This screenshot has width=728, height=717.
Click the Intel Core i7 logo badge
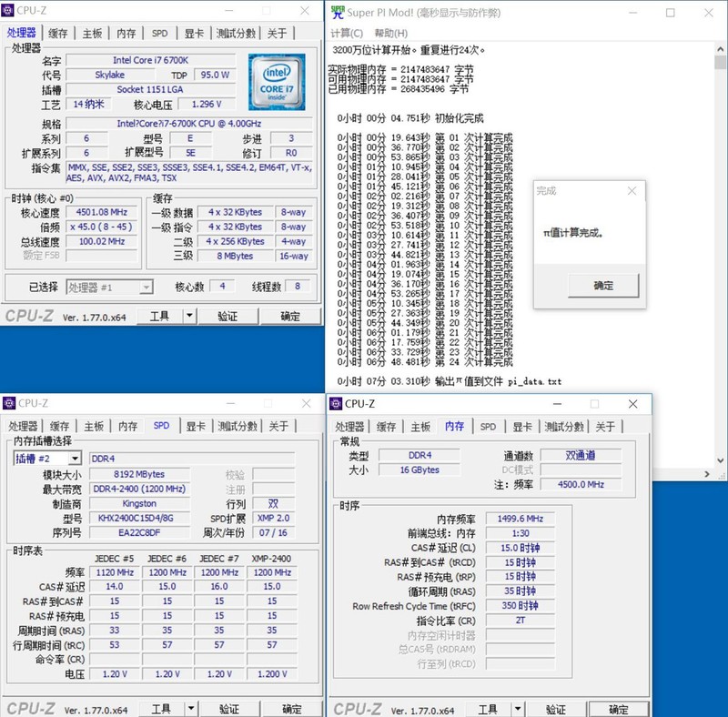point(277,82)
